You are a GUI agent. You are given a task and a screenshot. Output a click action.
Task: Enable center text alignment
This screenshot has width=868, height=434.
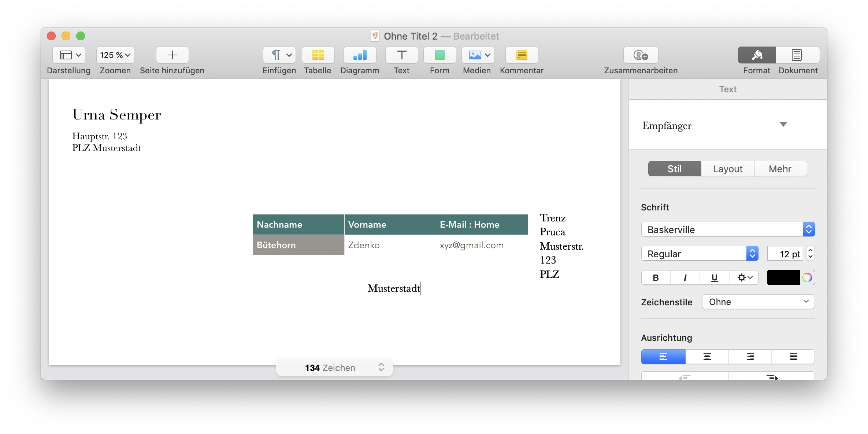[x=707, y=357]
